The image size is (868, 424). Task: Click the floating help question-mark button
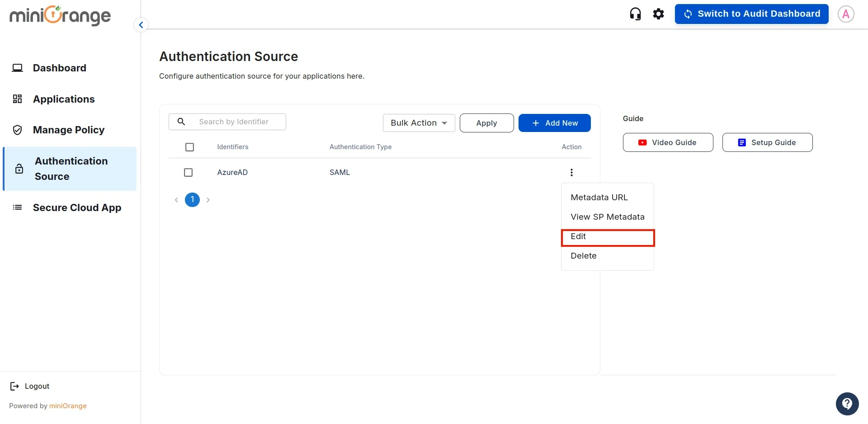click(847, 404)
